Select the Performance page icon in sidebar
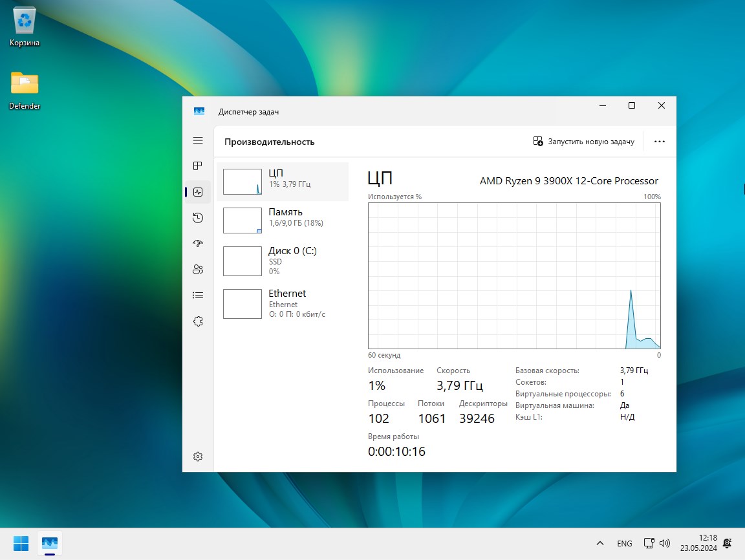Screen dimensions: 745x560 click(198, 192)
